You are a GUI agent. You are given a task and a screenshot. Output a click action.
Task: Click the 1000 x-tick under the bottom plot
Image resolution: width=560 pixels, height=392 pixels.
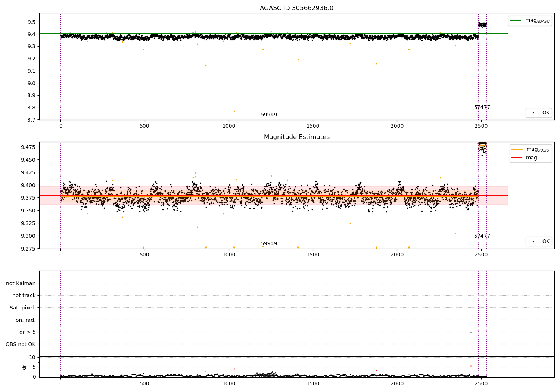point(228,383)
